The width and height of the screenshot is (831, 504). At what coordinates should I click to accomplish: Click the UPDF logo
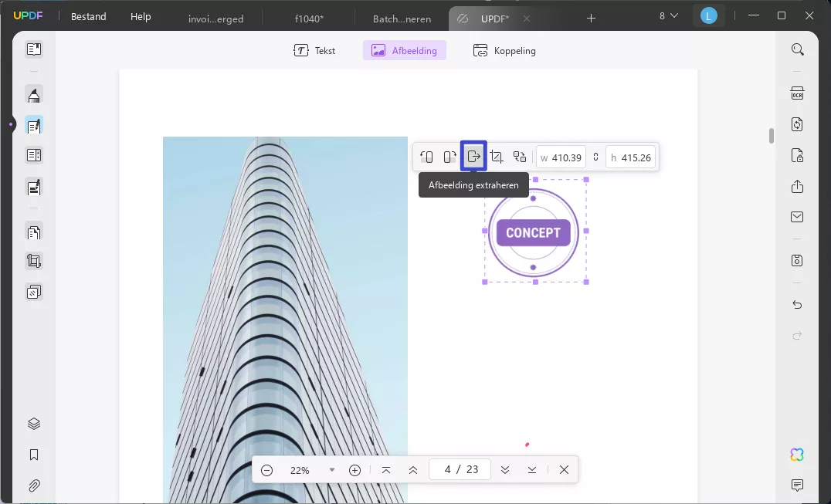26,16
